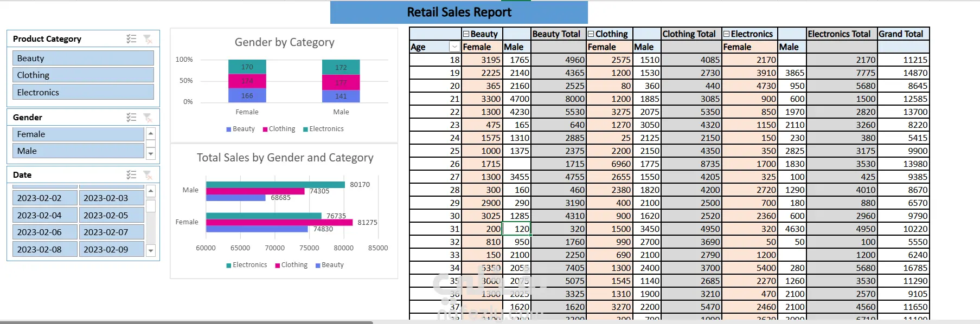980x324 pixels.
Task: Click the teal Electronics legend swatch in the Gender by Category chart
Action: click(305, 129)
